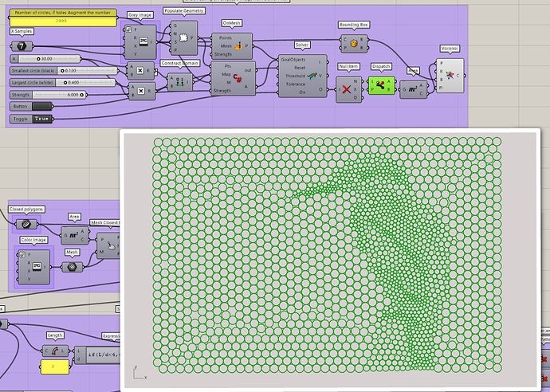The height and width of the screenshot is (392, 550).
Task: Click the C# component Pts input
Action: click(x=227, y=66)
